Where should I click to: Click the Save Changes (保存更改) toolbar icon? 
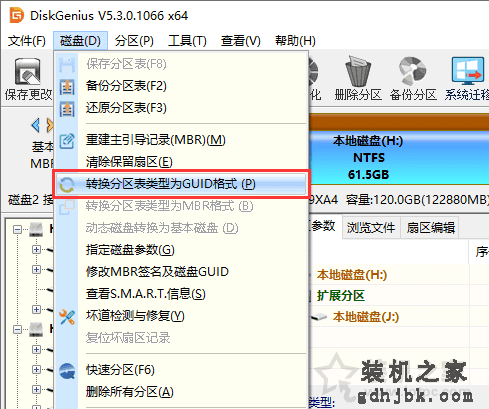point(27,72)
